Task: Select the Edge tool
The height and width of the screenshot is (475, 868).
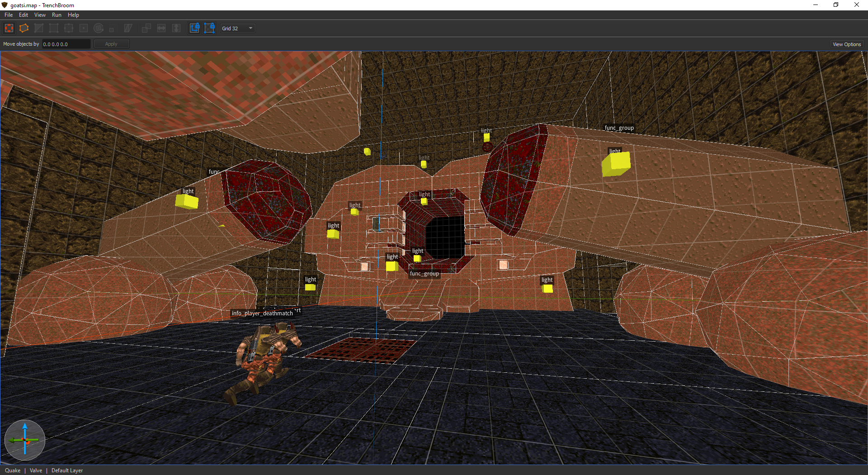Action: click(69, 28)
